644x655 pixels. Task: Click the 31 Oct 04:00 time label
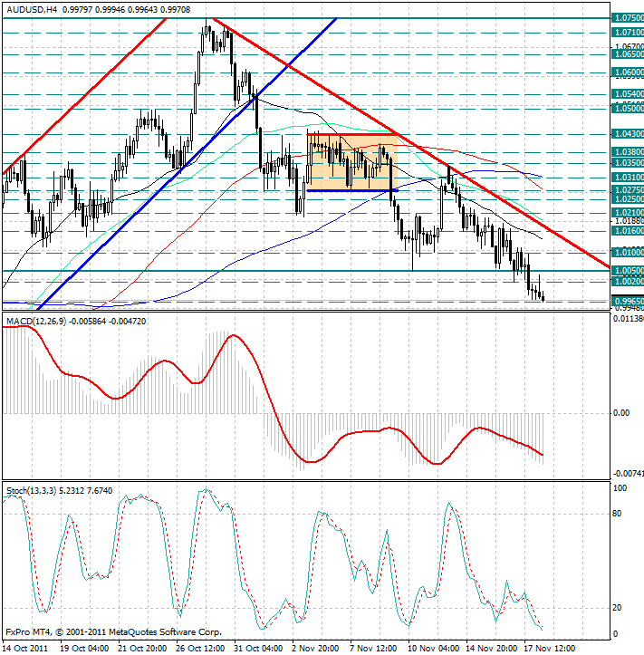(x=258, y=649)
